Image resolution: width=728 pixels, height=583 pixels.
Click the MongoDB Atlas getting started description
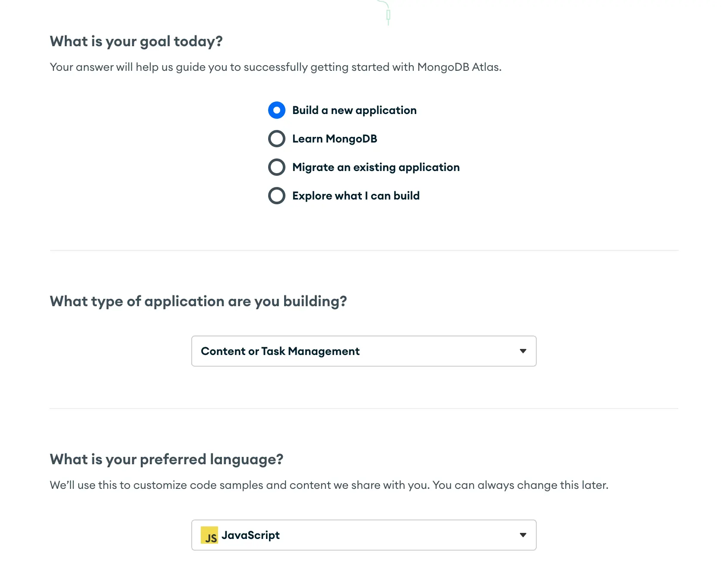coord(275,67)
